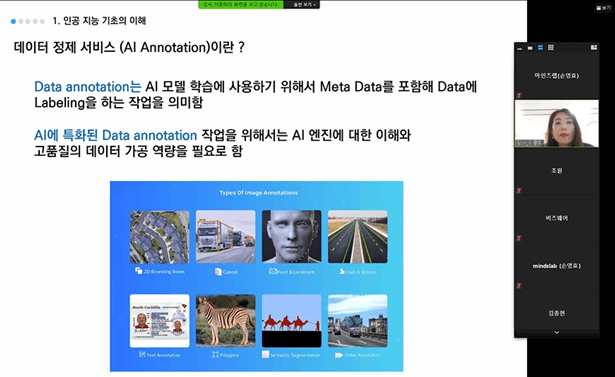Switch panel to single speaker thumbnail view
Screen dimensions: 615x377
530,48
